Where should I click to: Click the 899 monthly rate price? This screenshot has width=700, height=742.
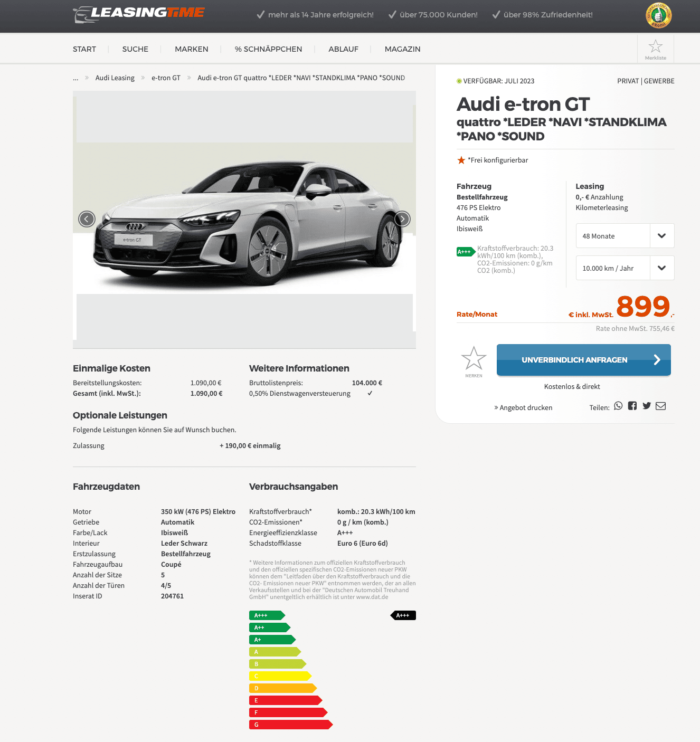point(643,306)
